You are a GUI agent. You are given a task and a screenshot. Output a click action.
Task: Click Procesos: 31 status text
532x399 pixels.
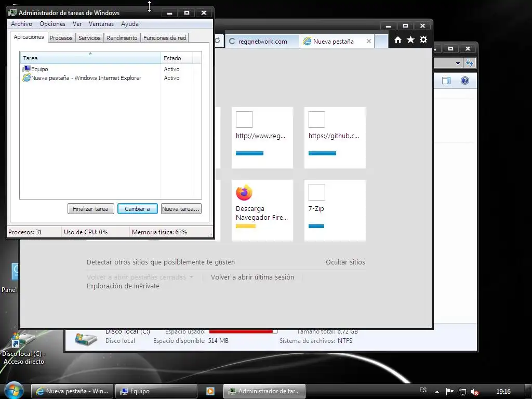(25, 232)
